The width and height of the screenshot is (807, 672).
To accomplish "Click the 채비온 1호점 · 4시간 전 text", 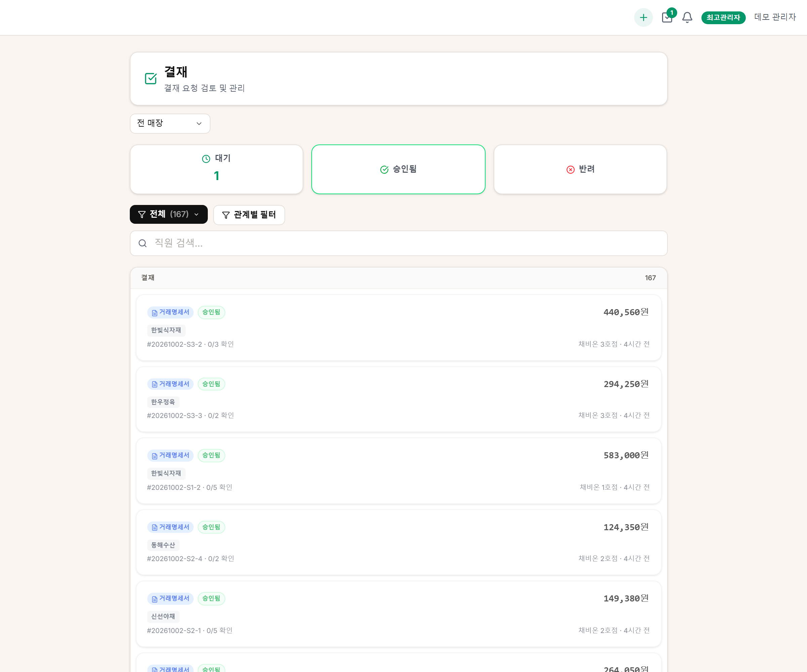I will point(614,487).
